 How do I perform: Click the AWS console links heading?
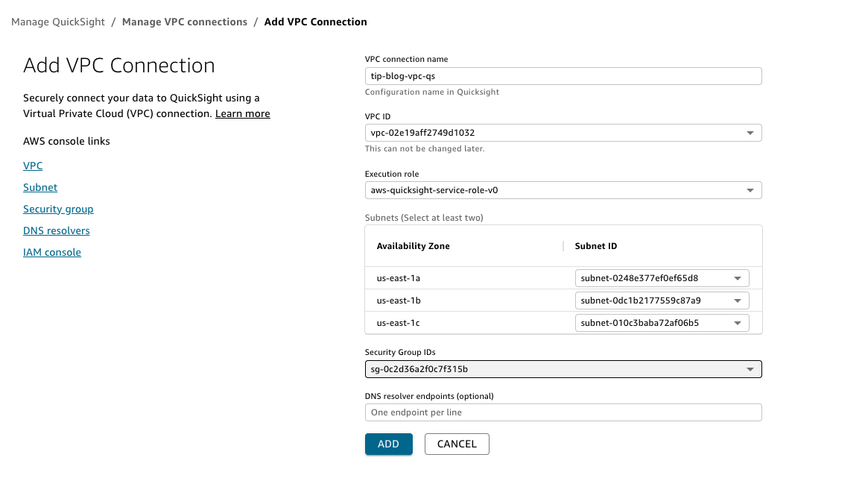(x=66, y=141)
